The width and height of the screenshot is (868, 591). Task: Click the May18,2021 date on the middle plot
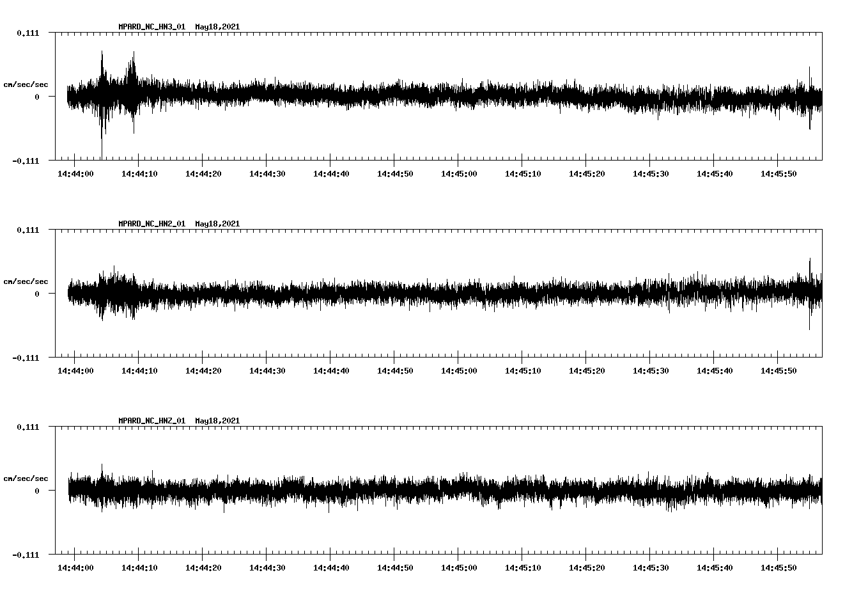click(x=217, y=224)
